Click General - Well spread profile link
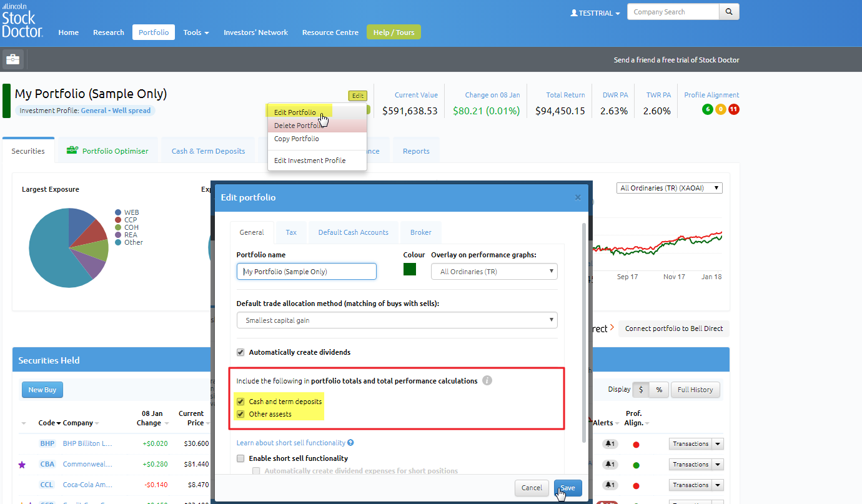Viewport: 862px width, 504px height. [116, 111]
